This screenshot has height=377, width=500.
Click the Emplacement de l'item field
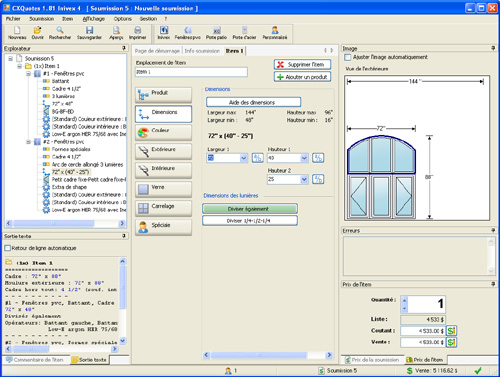click(x=191, y=72)
